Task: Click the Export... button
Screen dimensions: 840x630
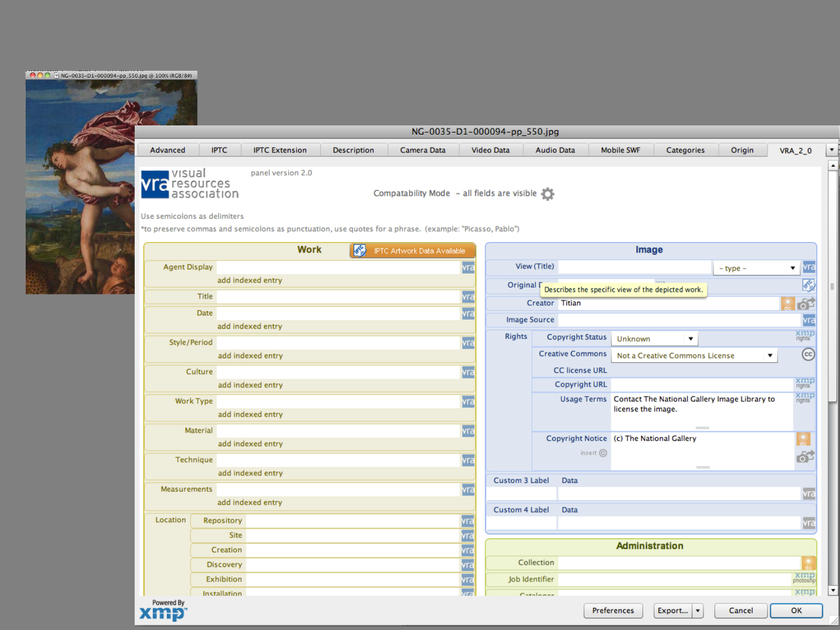Action: pyautogui.click(x=673, y=611)
